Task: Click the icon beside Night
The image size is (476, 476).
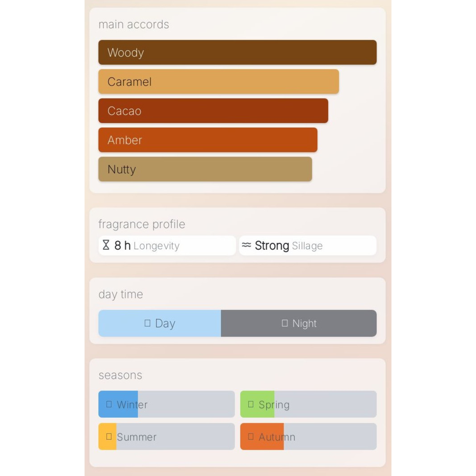Action: (x=285, y=323)
